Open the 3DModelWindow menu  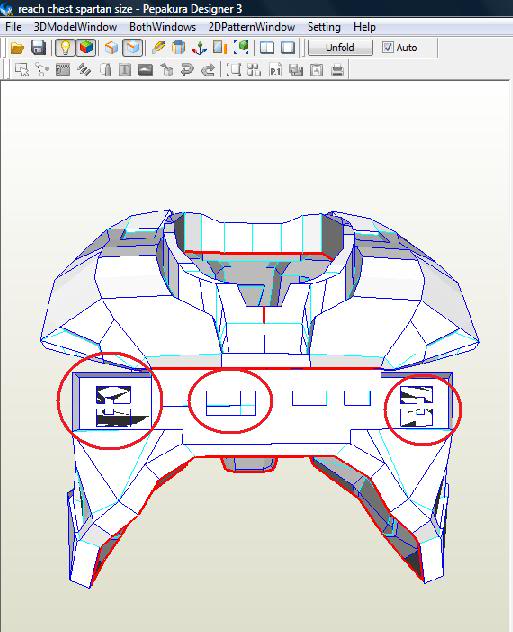coord(75,27)
